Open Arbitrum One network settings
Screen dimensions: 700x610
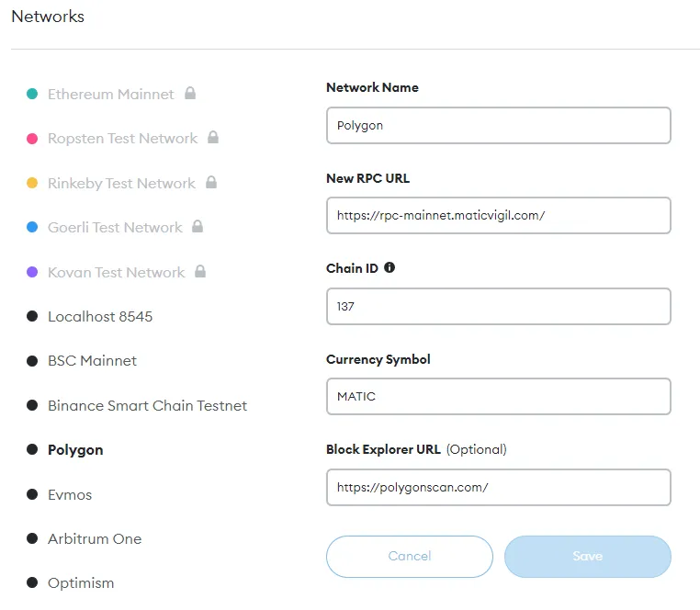95,539
